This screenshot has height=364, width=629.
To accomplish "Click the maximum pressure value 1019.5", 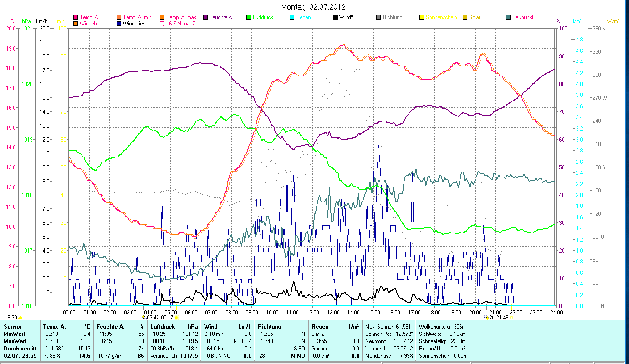I will [x=191, y=341].
